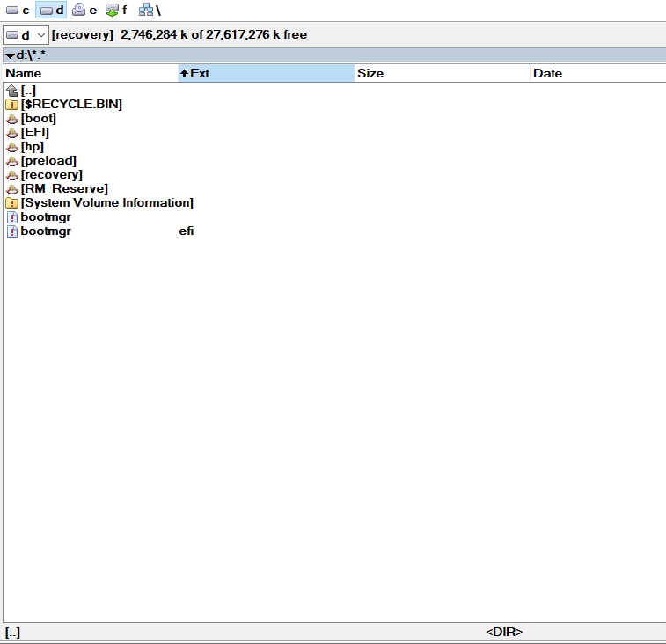Click the [..] status bar entry
The image size is (666, 644).
coord(12,633)
